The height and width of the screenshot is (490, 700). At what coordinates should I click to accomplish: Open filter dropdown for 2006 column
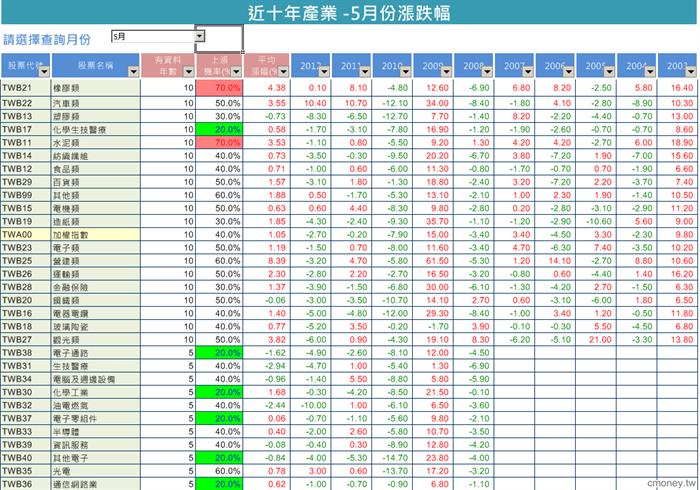(x=568, y=72)
